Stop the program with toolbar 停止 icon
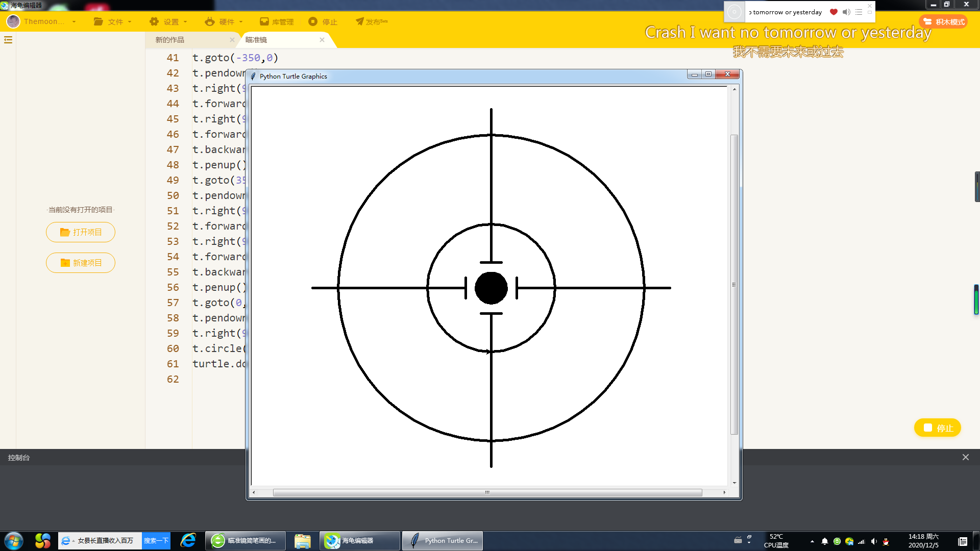The image size is (980, 551). [x=313, y=21]
